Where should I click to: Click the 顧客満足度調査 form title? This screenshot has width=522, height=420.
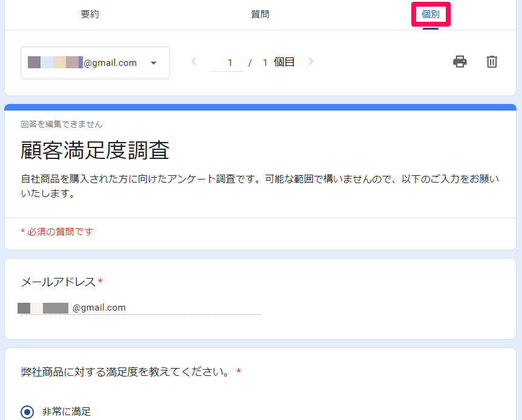pos(95,150)
